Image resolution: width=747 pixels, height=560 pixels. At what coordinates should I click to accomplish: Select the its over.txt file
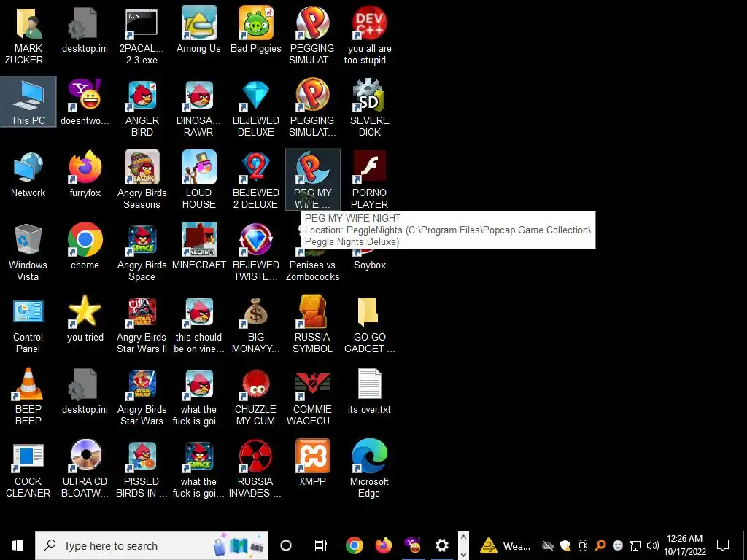coord(370,391)
